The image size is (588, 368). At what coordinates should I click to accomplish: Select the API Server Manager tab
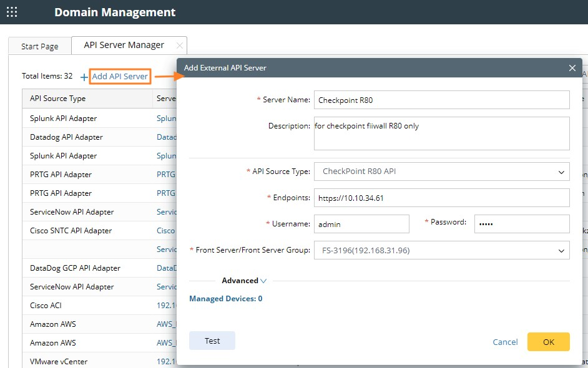tap(124, 45)
